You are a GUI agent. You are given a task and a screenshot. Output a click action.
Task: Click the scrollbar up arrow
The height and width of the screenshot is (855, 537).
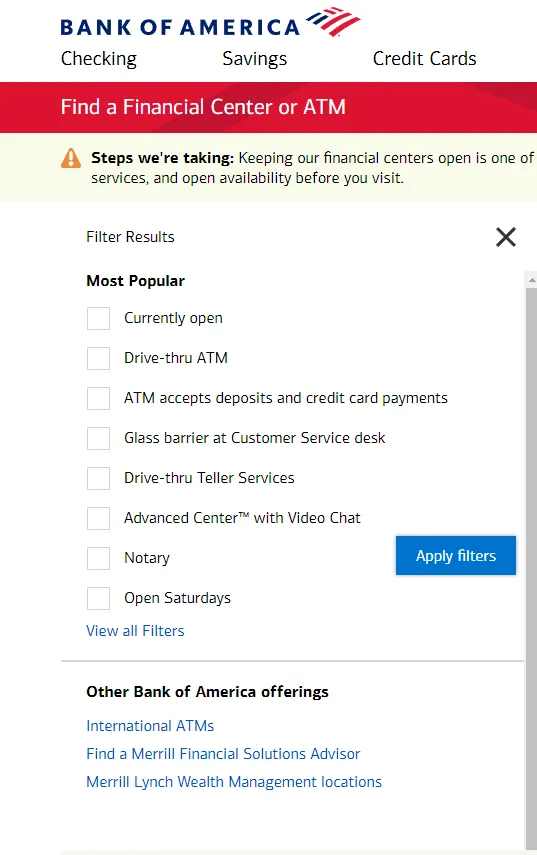[x=532, y=280]
